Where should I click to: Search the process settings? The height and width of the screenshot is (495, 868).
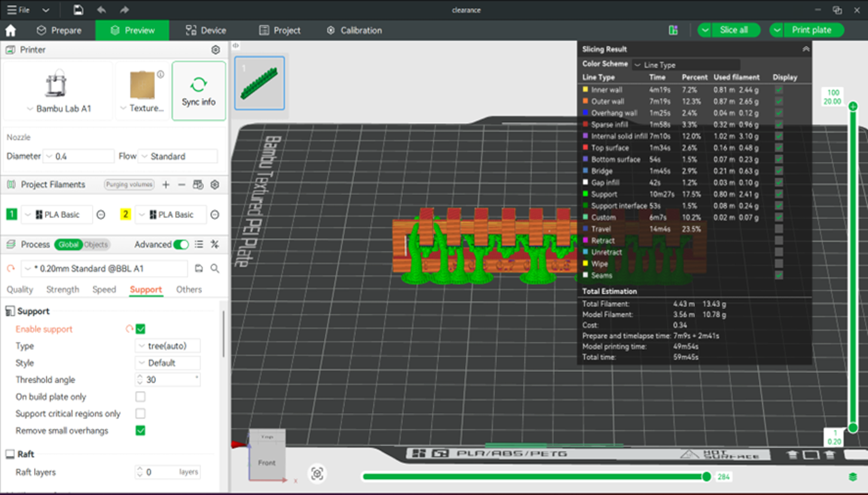coord(215,269)
